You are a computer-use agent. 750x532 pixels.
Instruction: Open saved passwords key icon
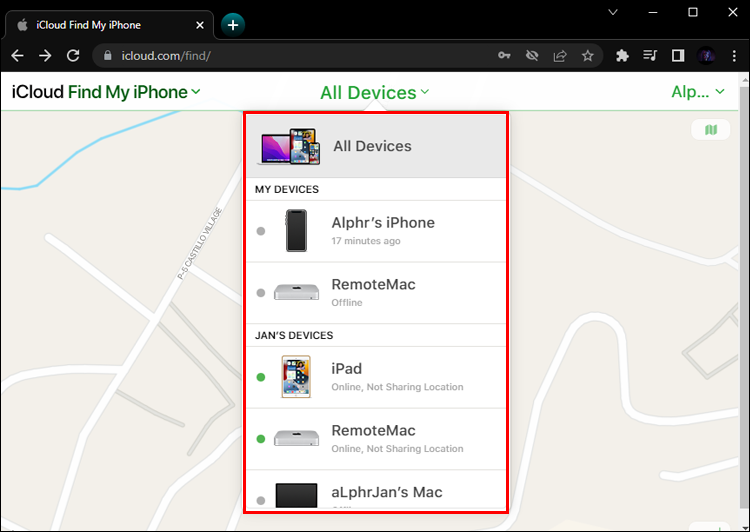[x=504, y=55]
